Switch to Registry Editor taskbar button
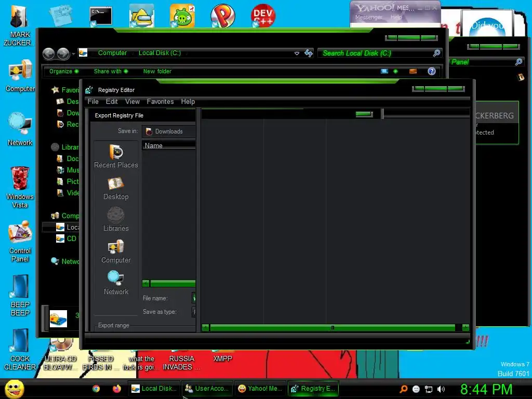 (x=313, y=389)
